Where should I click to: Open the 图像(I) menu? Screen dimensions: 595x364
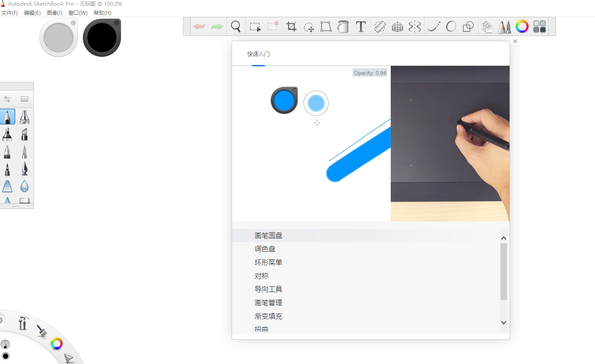(55, 13)
